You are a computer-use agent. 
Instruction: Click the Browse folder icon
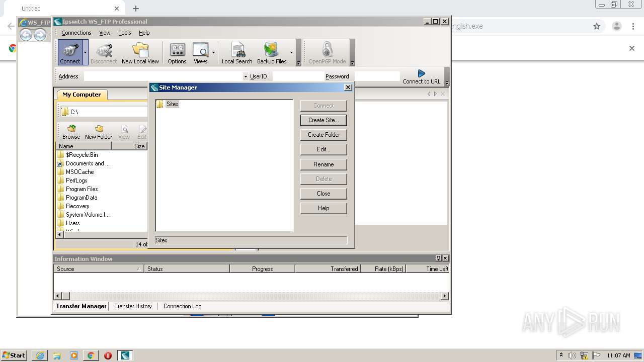click(x=71, y=132)
